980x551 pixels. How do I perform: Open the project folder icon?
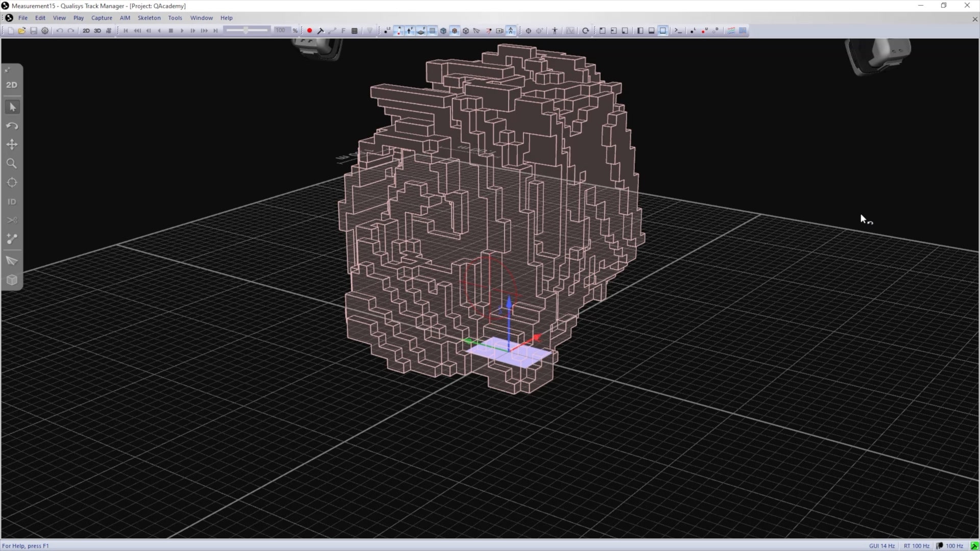[x=22, y=31]
